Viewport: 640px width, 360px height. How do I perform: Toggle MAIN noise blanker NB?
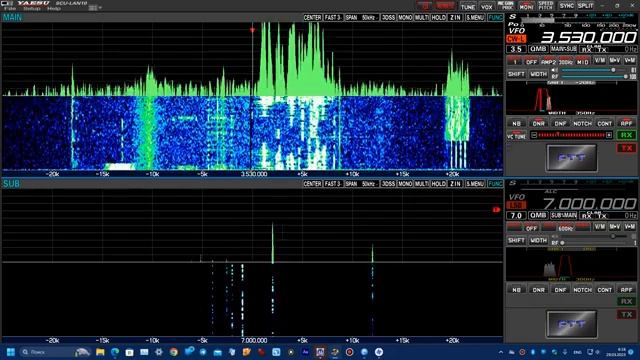[516, 123]
